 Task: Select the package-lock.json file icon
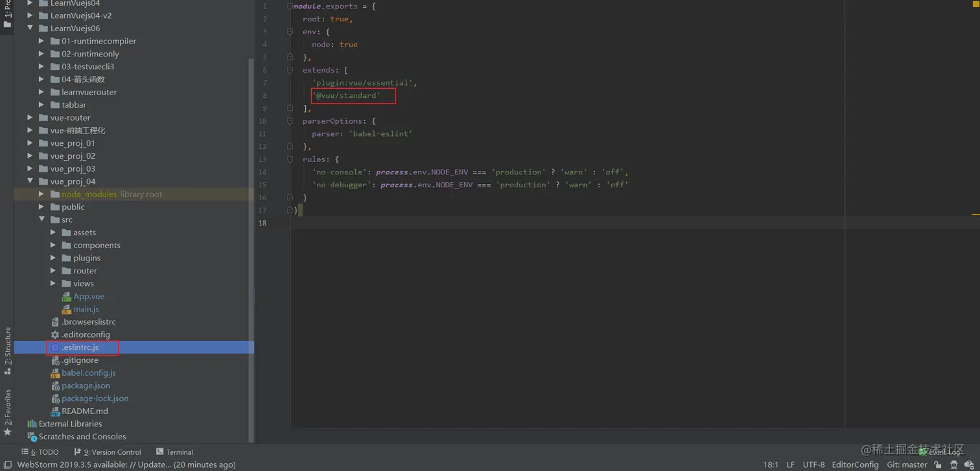[55, 398]
